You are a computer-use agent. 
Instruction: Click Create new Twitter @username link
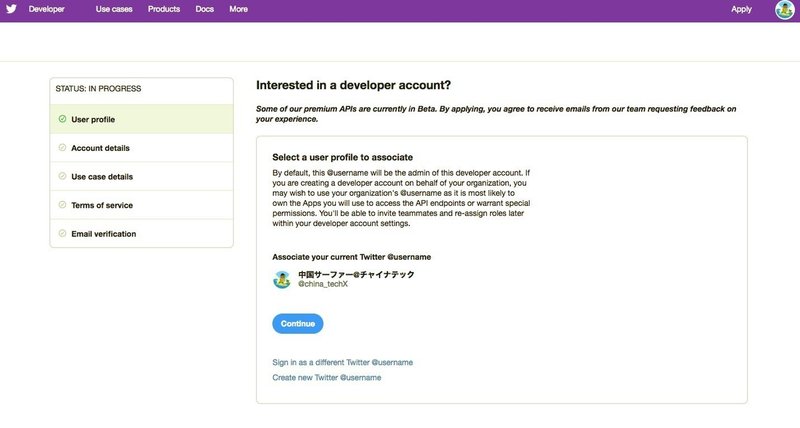pos(327,377)
